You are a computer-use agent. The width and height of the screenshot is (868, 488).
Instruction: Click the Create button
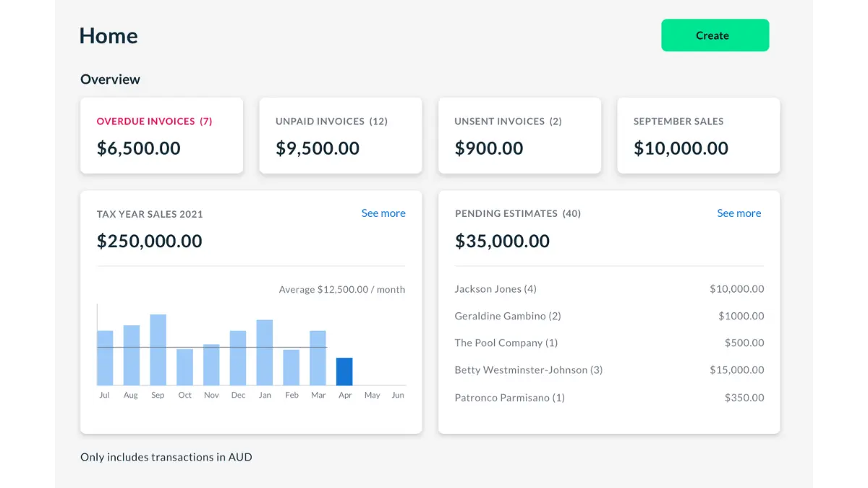point(714,35)
